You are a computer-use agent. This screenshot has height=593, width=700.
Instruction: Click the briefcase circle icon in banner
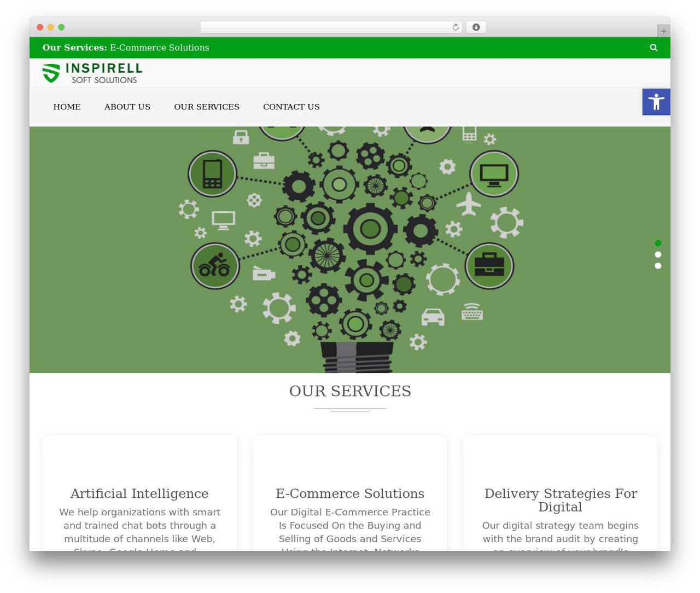489,266
